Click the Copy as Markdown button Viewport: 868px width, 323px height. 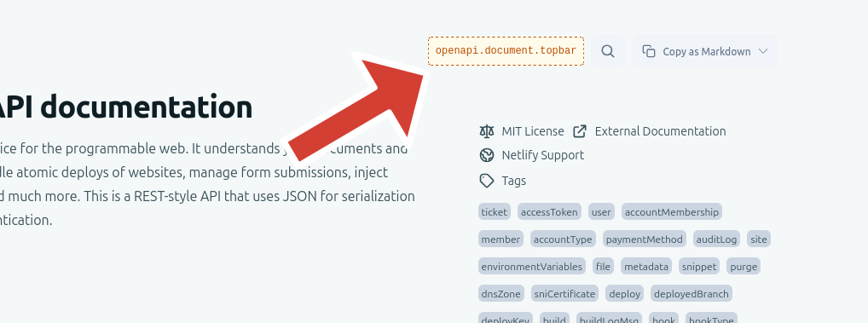pos(704,51)
